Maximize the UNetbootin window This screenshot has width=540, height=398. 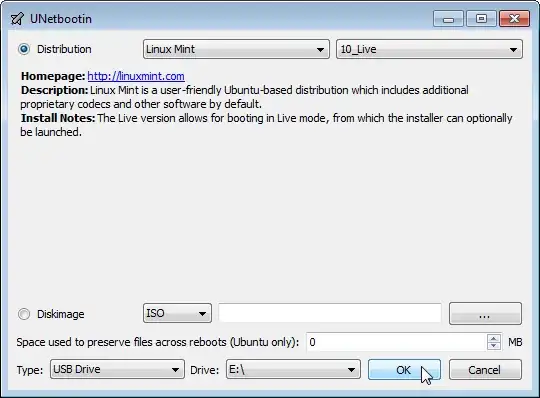click(481, 19)
